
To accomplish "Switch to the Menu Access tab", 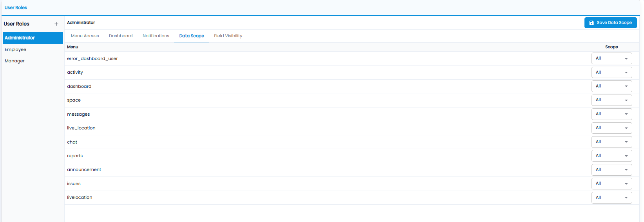I will point(85,36).
